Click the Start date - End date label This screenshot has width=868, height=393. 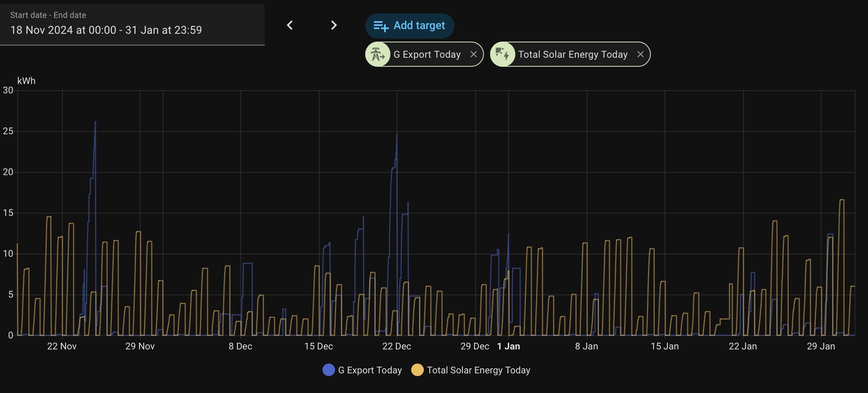[48, 15]
